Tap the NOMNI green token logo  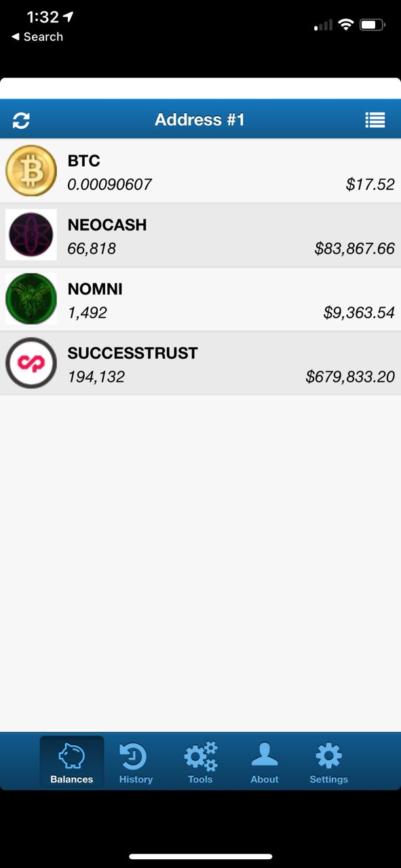click(31, 299)
